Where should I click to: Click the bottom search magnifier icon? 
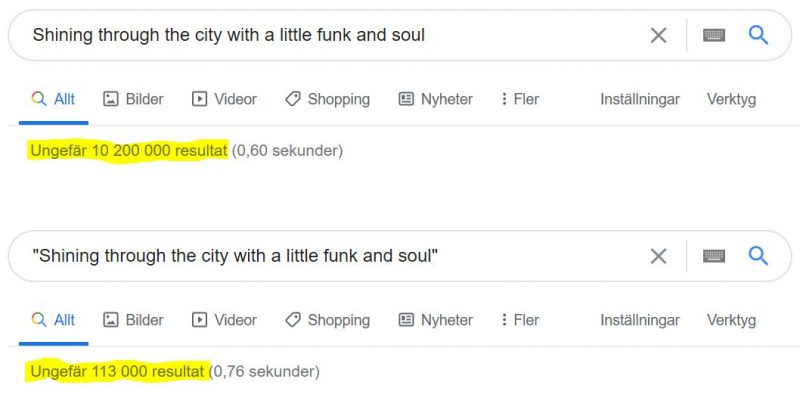click(758, 256)
